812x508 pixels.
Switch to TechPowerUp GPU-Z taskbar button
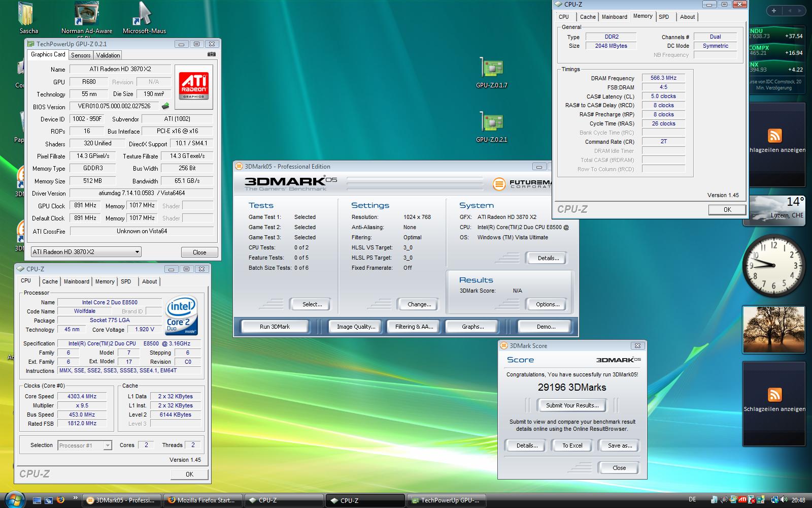[x=446, y=500]
